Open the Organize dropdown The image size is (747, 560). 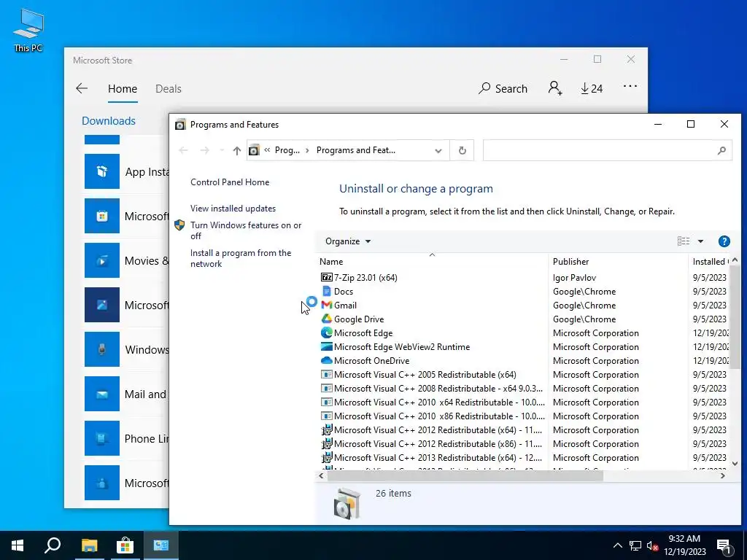coord(347,241)
